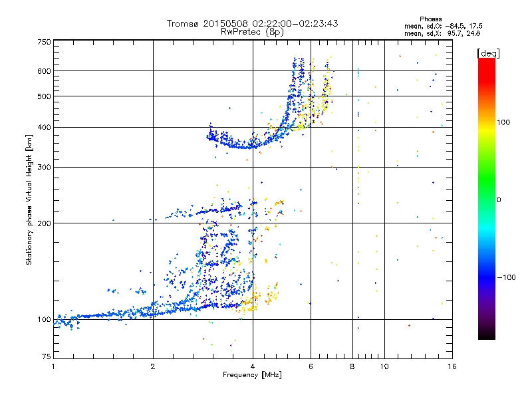Viewport: 532px width, 399px height.
Task: Click the colorbar tick label "100"
Action: (x=503, y=122)
